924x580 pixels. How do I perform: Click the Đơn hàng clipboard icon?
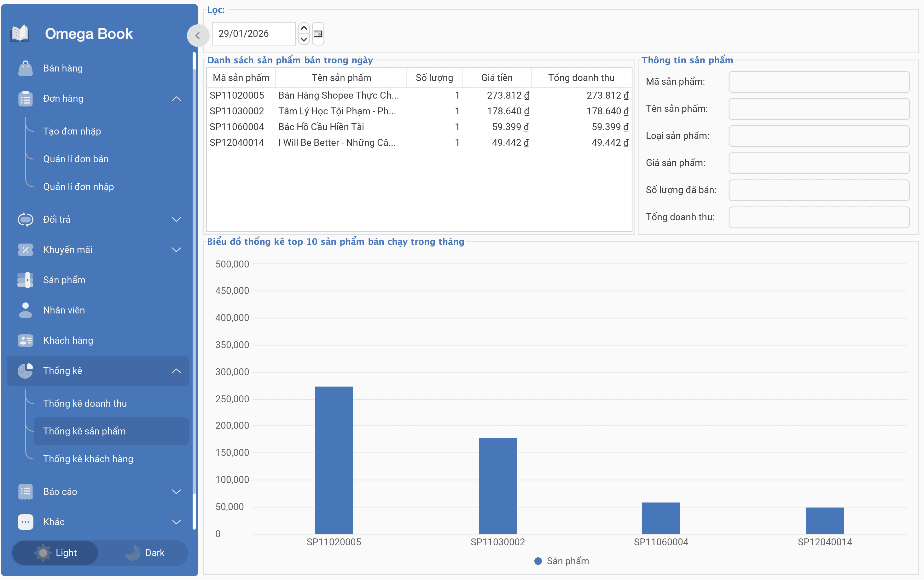[25, 99]
